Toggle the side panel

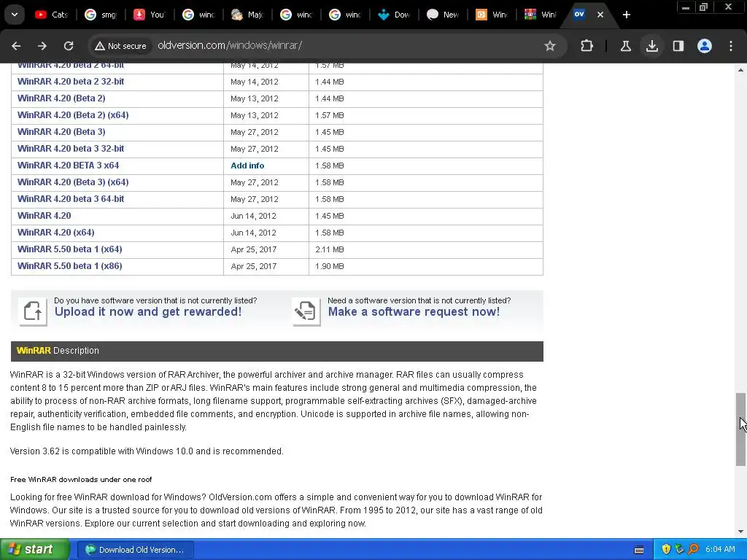pyautogui.click(x=678, y=46)
